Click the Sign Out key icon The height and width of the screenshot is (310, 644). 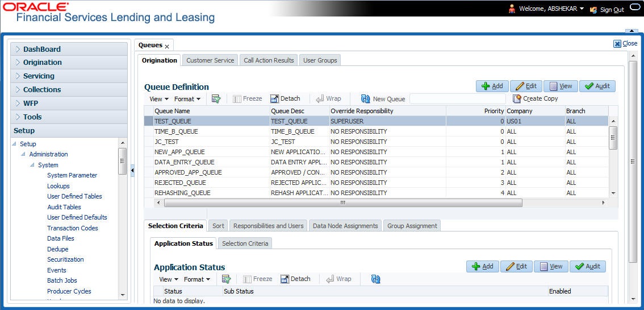[x=593, y=10]
